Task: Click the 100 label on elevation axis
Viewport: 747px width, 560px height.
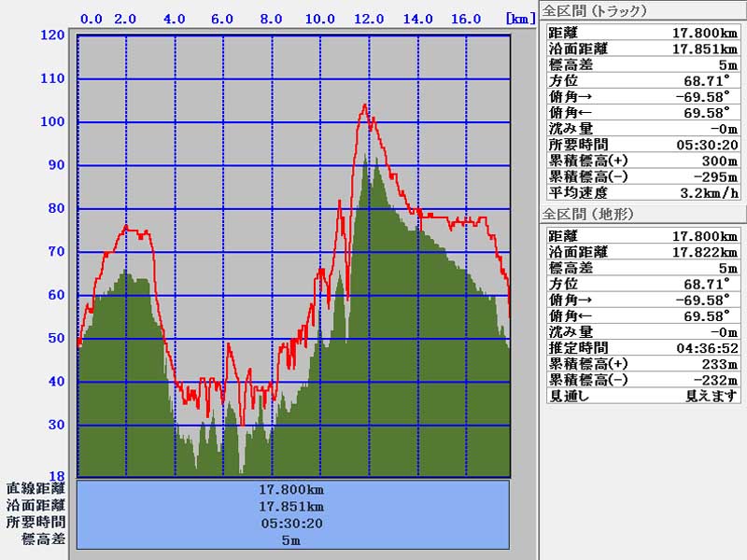Action: click(x=52, y=122)
